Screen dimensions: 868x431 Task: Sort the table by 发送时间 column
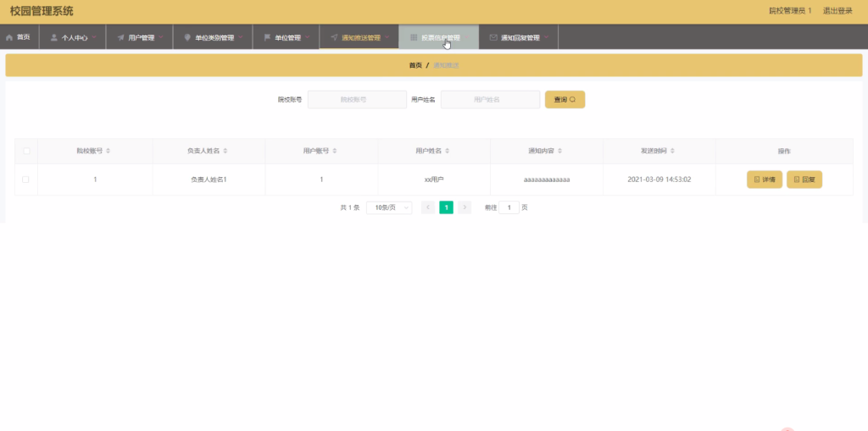tap(673, 151)
